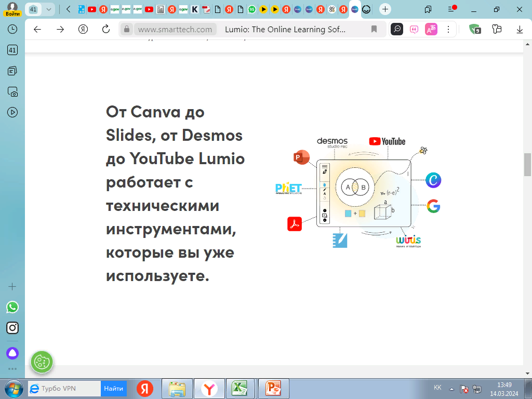
Task: Open WhatsApp from the sidebar
Action: [x=12, y=307]
